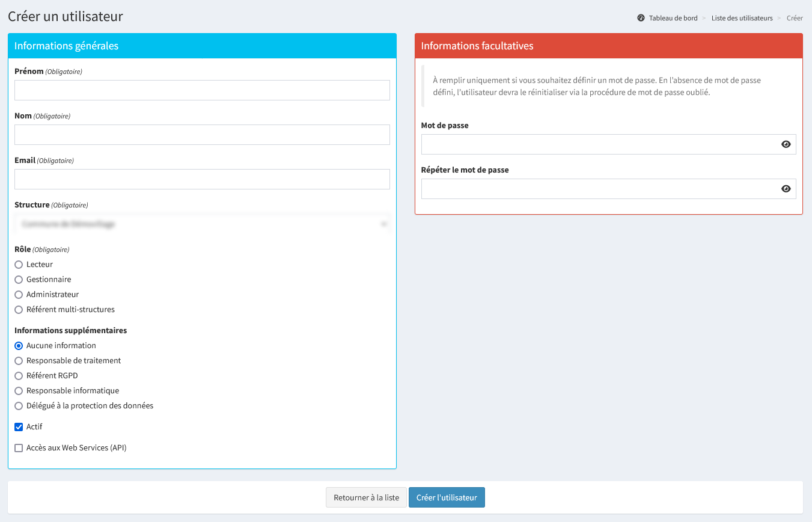This screenshot has width=812, height=522.
Task: Select the Gestionnaire role
Action: coord(19,280)
